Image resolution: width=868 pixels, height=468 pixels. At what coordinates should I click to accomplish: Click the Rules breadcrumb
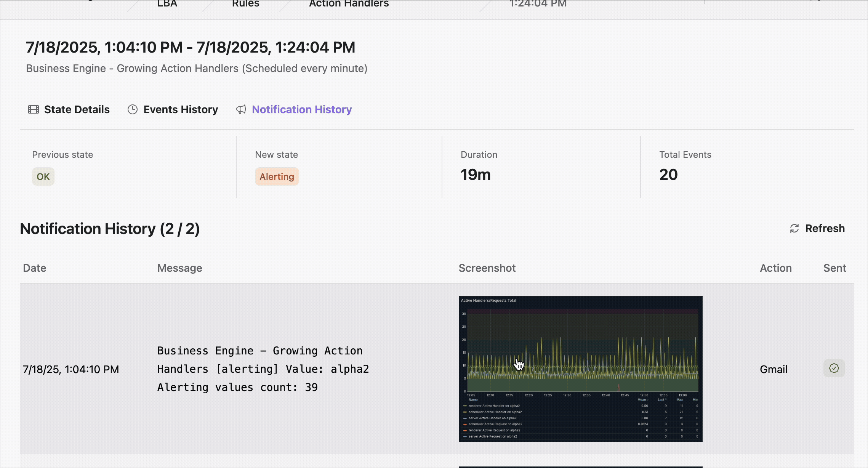pyautogui.click(x=246, y=4)
